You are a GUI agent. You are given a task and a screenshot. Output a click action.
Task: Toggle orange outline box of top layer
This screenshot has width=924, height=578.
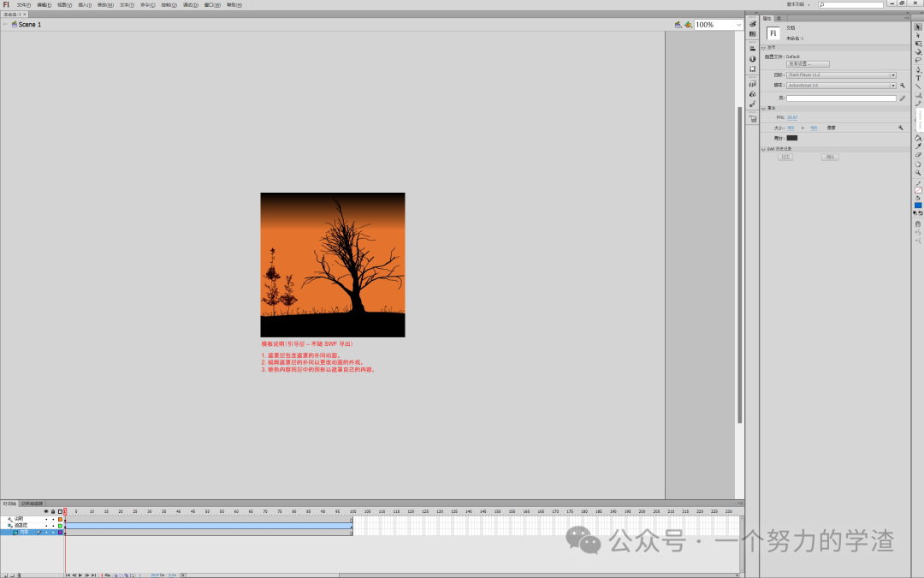click(60, 519)
